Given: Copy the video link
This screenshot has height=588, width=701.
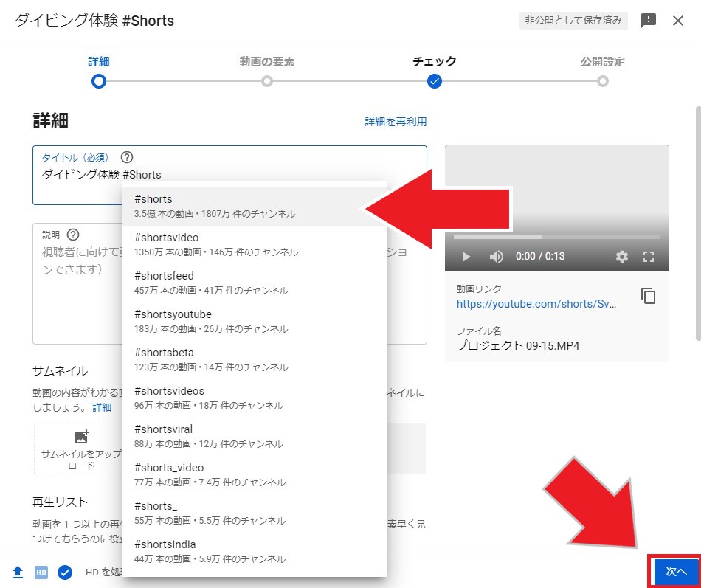Looking at the screenshot, I should point(649,296).
